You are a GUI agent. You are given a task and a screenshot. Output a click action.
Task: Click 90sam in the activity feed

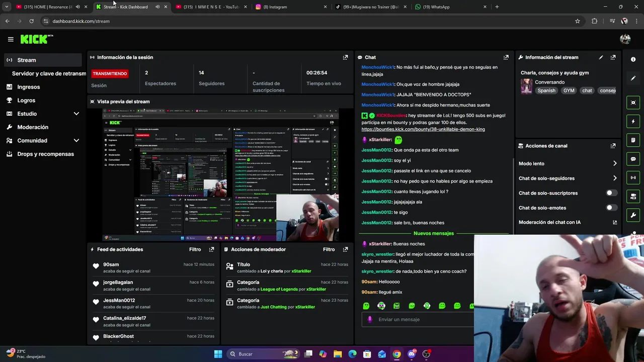coord(111,264)
